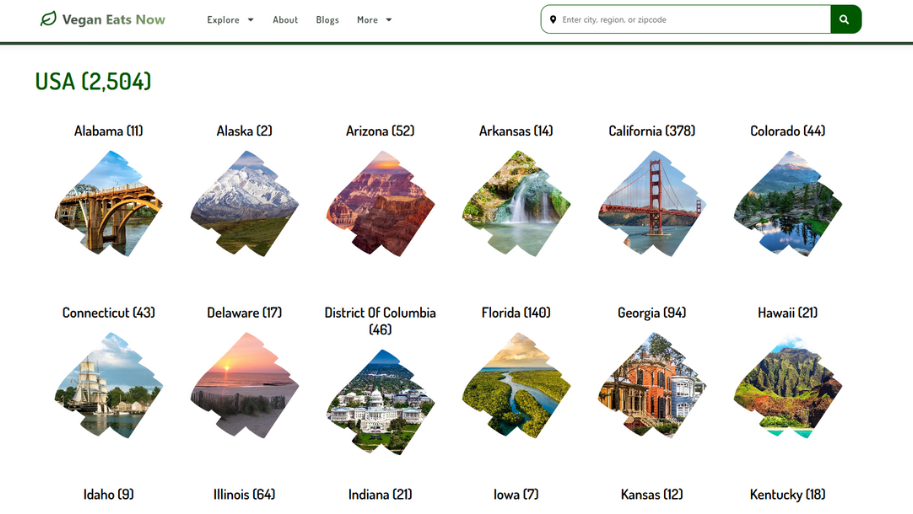Click the Alaska mountain thumbnail
Viewport: 913px width, 514px height.
click(244, 203)
